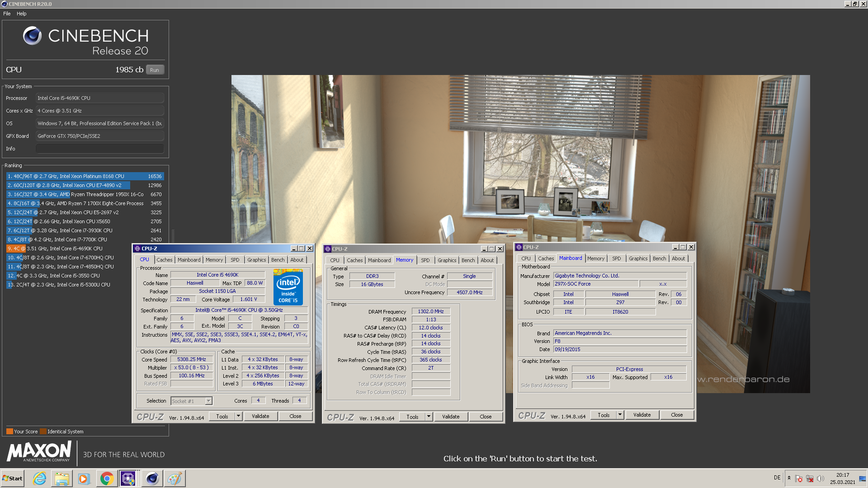The image size is (868, 488).
Task: Open Google Chrome from the taskbar
Action: pyautogui.click(x=107, y=479)
